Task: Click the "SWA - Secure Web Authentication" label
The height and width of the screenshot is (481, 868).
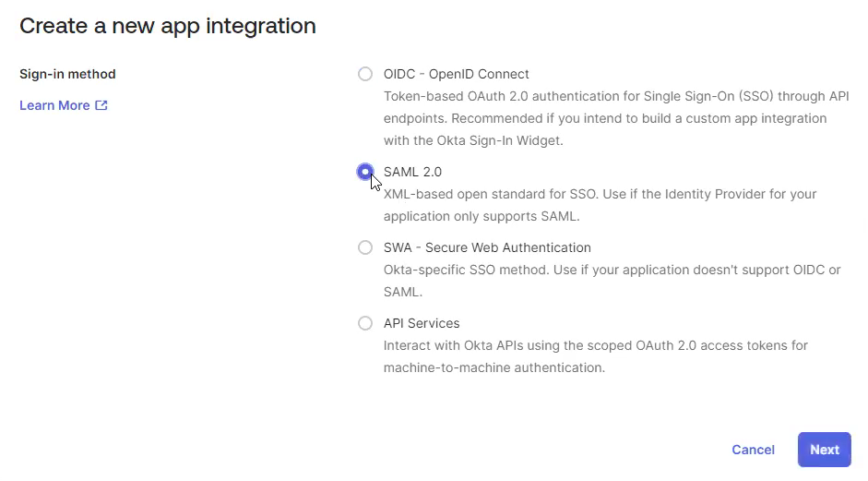Action: 487,247
